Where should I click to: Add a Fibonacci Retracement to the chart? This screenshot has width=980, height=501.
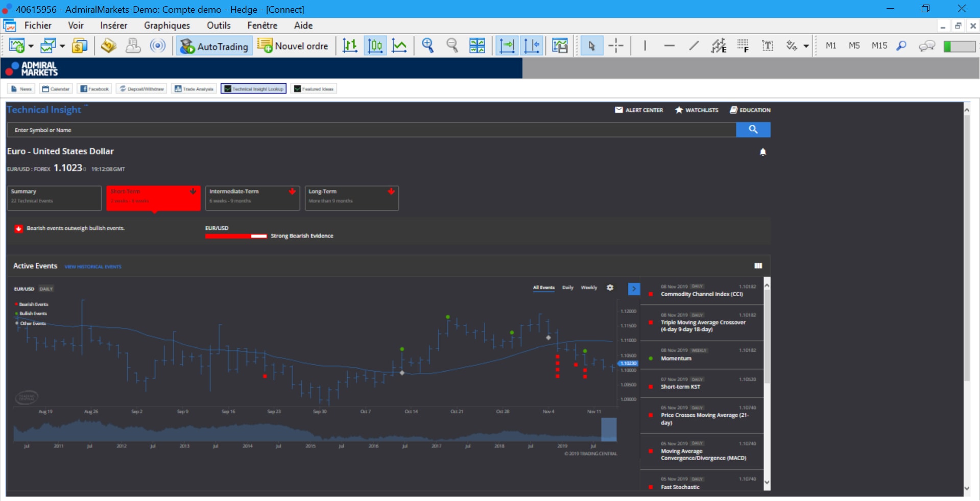(743, 45)
